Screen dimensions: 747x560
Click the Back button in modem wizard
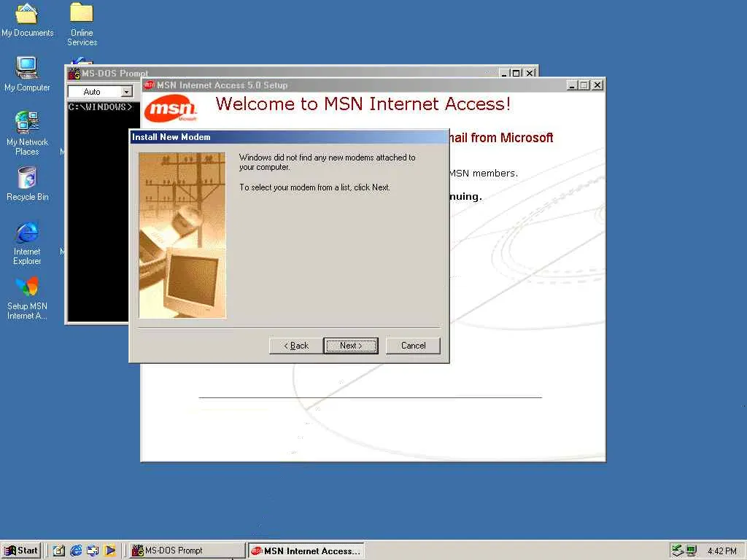[x=296, y=346]
